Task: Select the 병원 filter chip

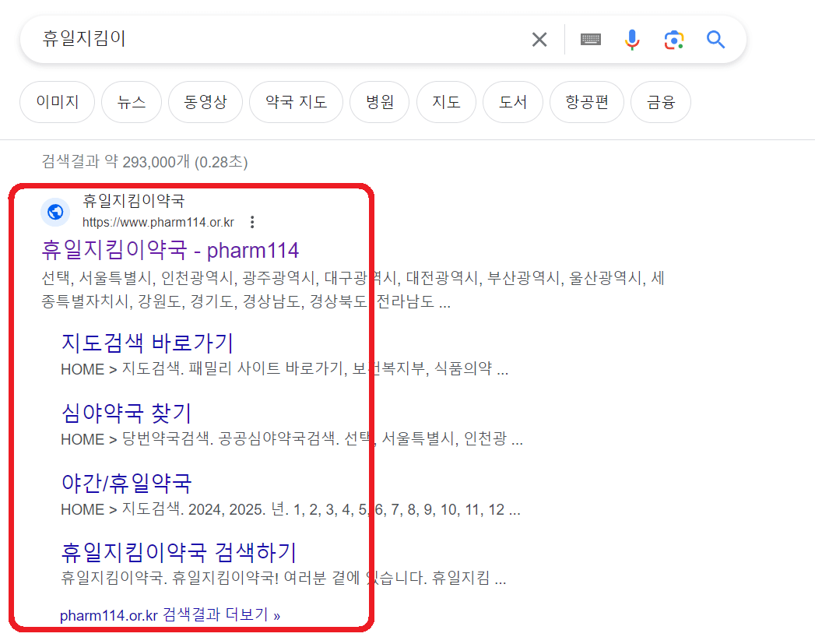Action: tap(379, 102)
